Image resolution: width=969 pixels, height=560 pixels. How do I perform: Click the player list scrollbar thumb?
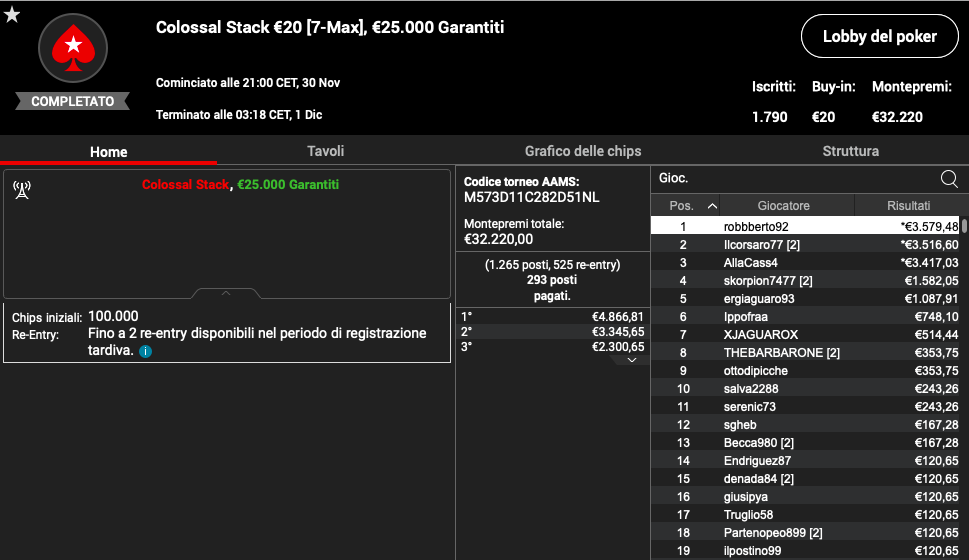click(964, 226)
